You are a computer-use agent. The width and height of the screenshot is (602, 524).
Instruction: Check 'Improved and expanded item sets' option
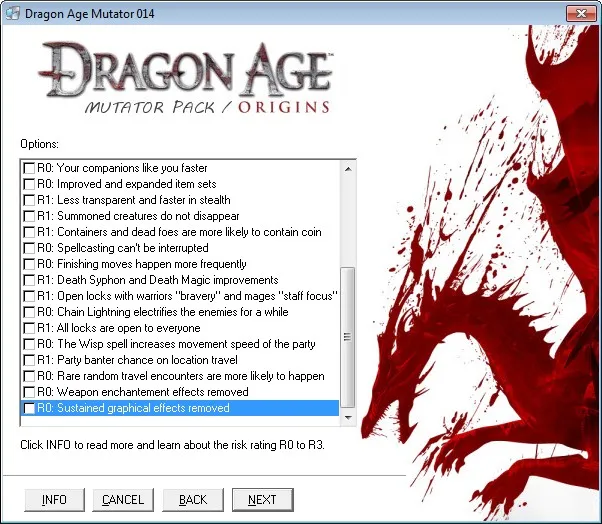pos(29,184)
